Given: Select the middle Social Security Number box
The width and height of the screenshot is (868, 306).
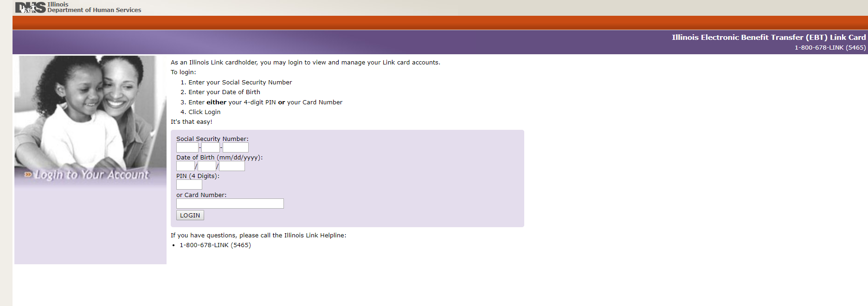Looking at the screenshot, I should tap(211, 147).
